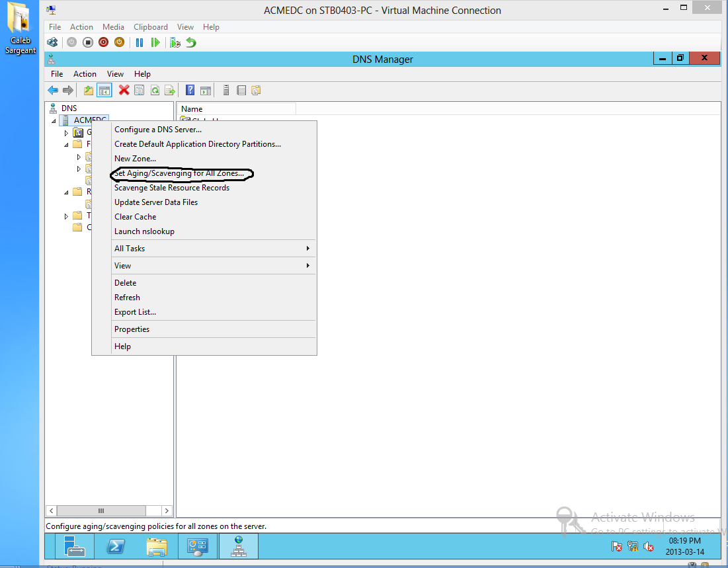Open DNS Manager Action menu
This screenshot has width=728, height=568.
tap(85, 74)
